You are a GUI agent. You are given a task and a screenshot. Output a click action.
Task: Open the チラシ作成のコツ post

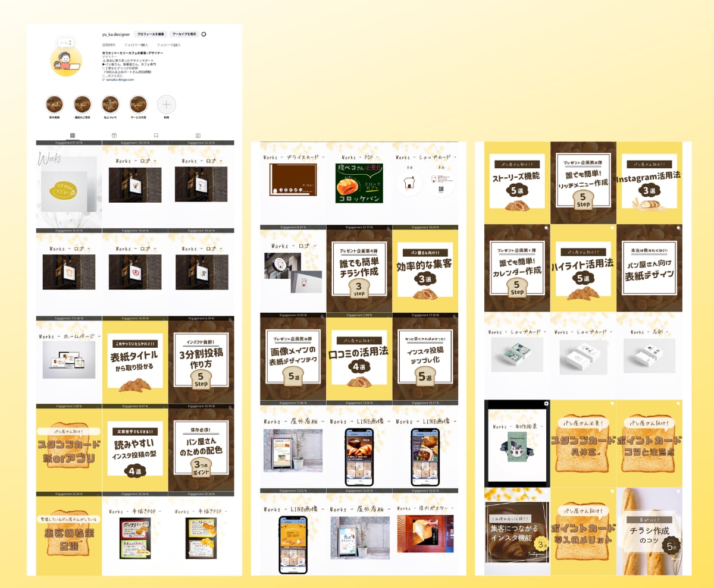point(649,532)
